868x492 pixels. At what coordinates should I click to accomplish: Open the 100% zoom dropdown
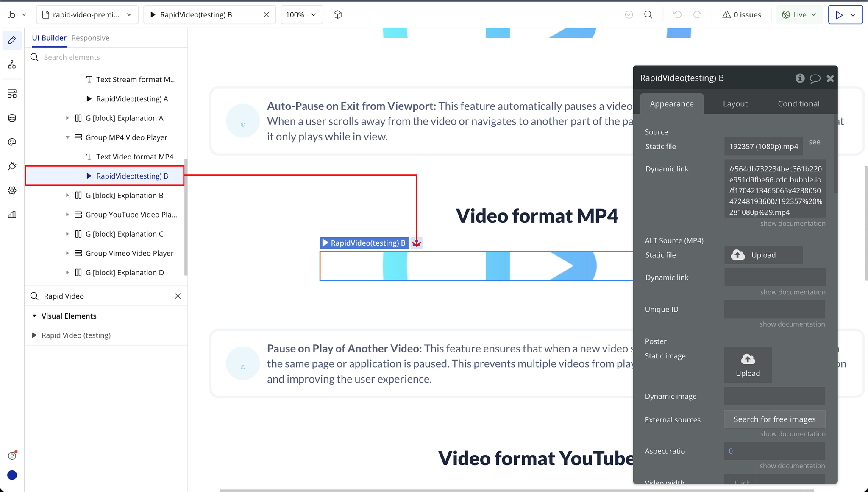301,15
